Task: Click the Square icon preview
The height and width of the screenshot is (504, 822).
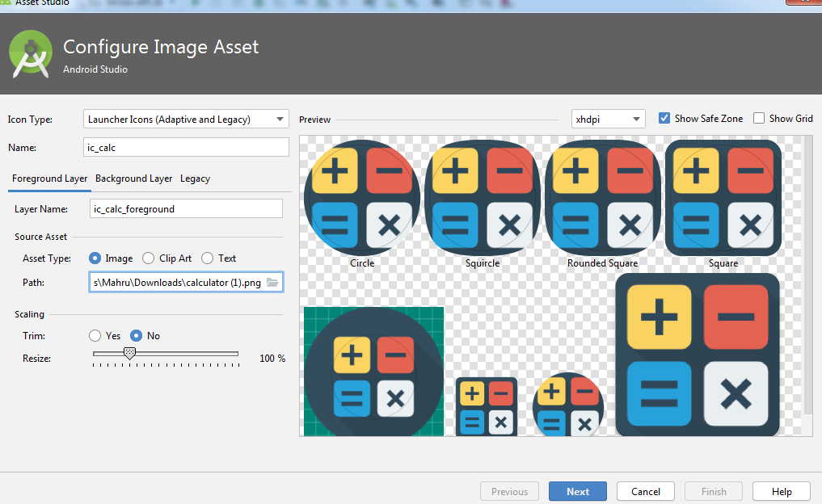Action: 723,198
